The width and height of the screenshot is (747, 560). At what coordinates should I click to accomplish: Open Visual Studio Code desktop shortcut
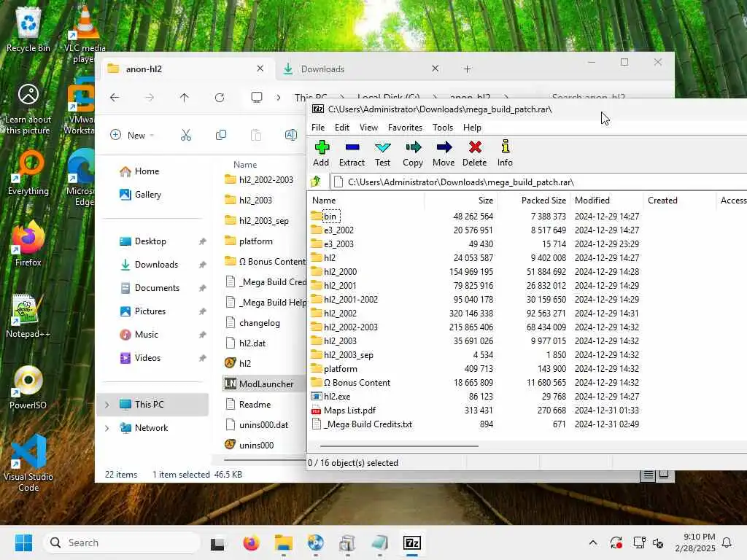(x=28, y=463)
